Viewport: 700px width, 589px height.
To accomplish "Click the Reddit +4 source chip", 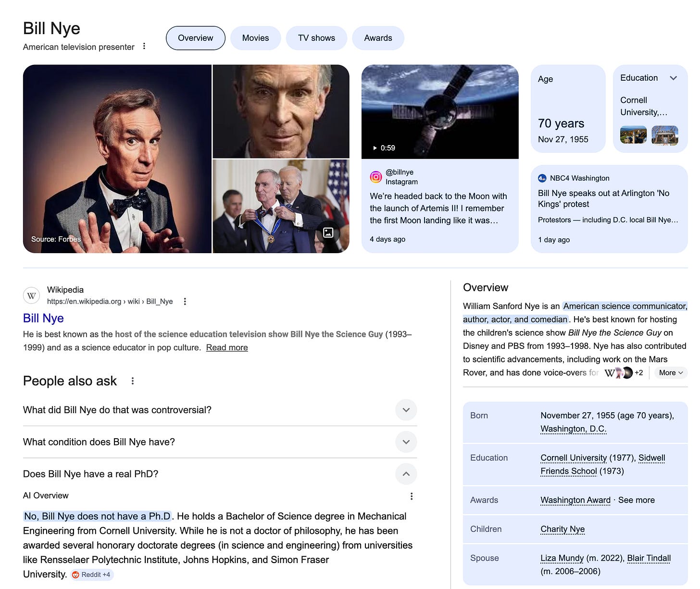I will click(x=91, y=575).
